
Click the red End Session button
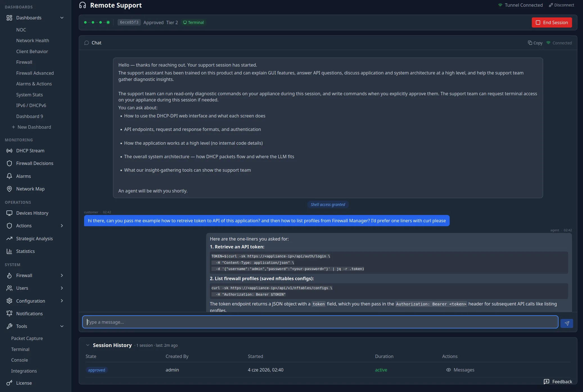pos(552,22)
